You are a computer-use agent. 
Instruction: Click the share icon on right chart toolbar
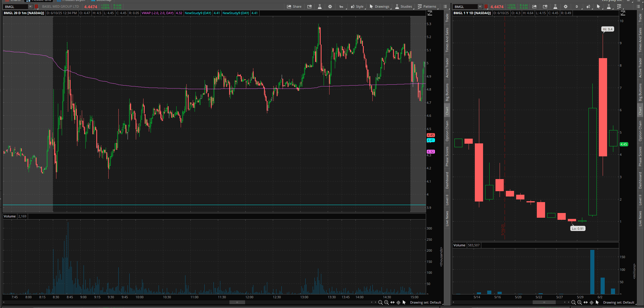click(x=534, y=6)
